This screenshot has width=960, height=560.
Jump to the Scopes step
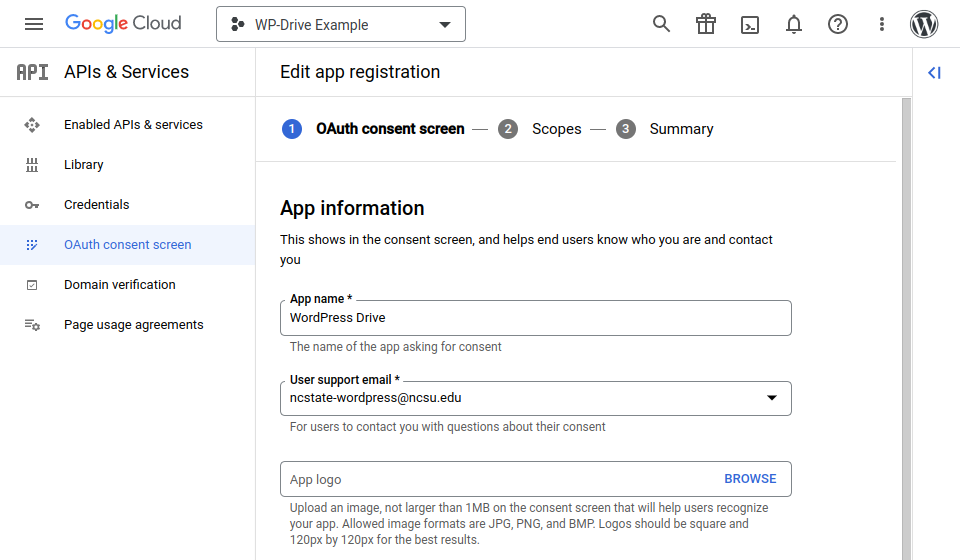tap(556, 129)
